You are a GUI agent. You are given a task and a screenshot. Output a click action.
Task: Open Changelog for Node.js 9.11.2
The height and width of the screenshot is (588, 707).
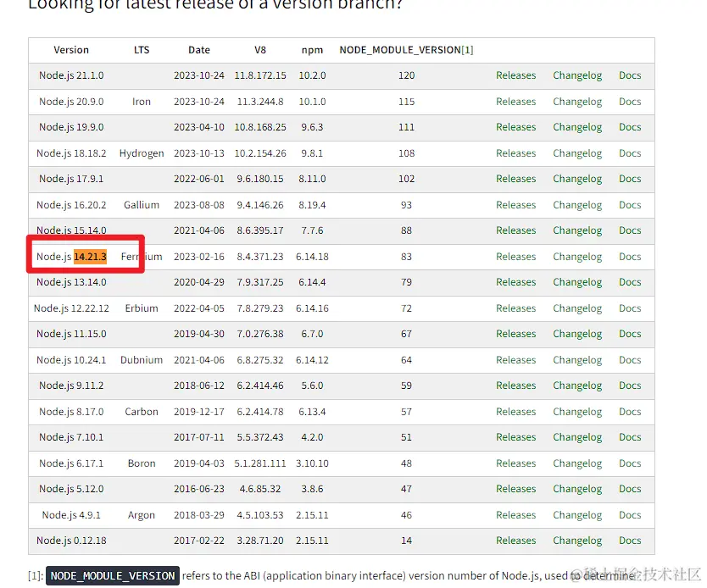click(x=577, y=386)
